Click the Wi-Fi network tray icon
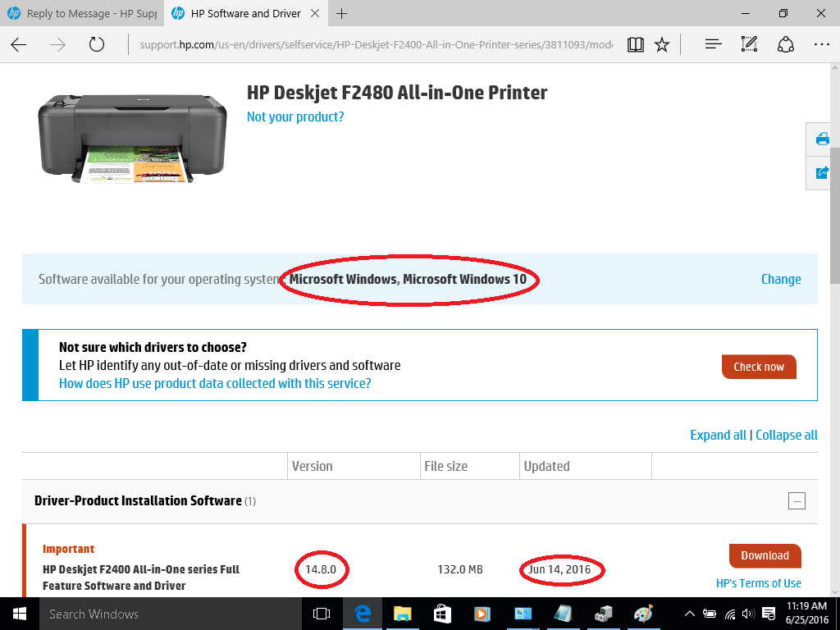 click(x=729, y=614)
